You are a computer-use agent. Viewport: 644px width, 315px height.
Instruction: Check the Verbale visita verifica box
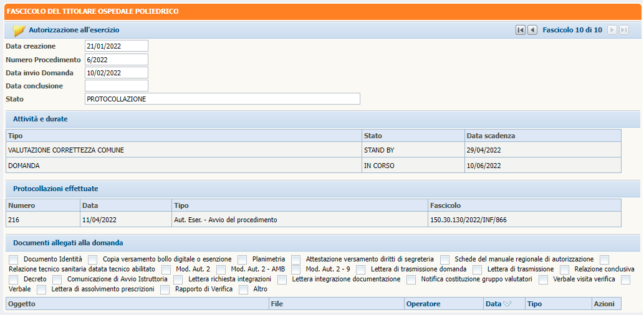(x=544, y=280)
